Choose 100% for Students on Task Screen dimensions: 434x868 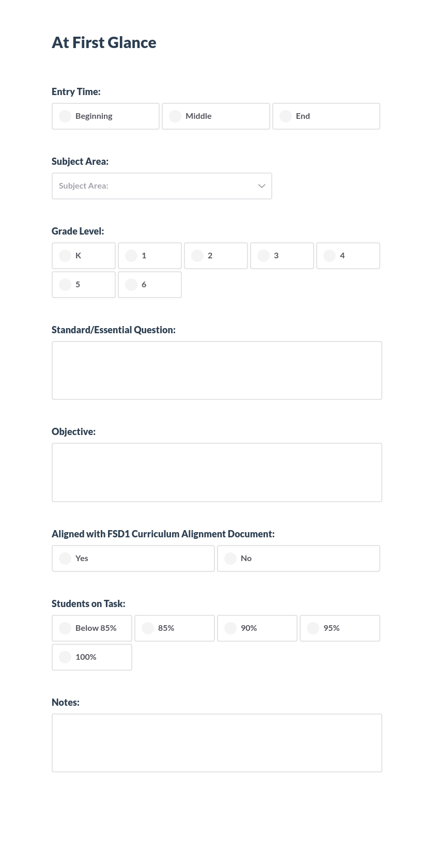pyautogui.click(x=91, y=657)
